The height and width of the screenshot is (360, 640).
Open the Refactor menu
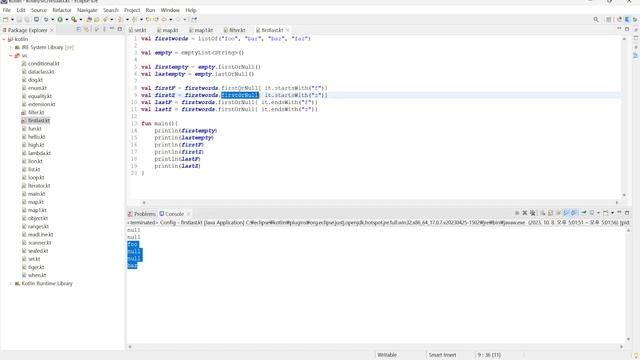point(62,10)
